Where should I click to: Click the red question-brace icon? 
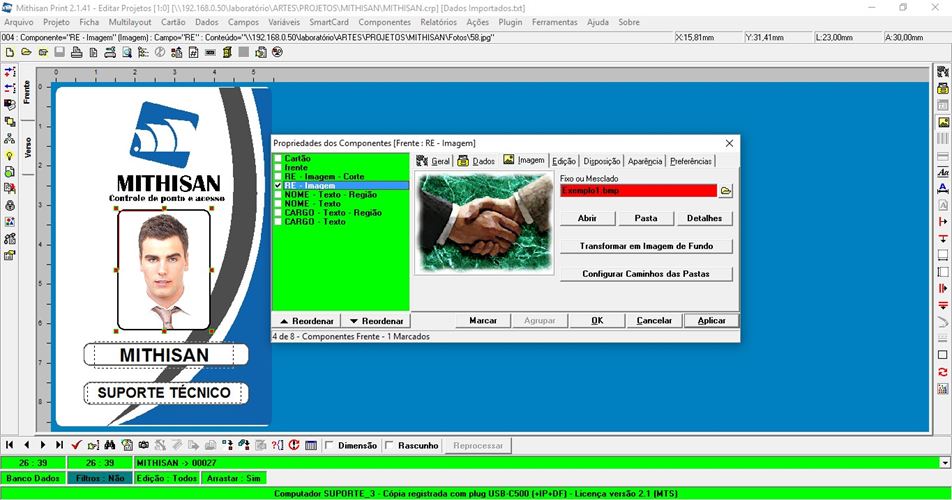(277, 445)
